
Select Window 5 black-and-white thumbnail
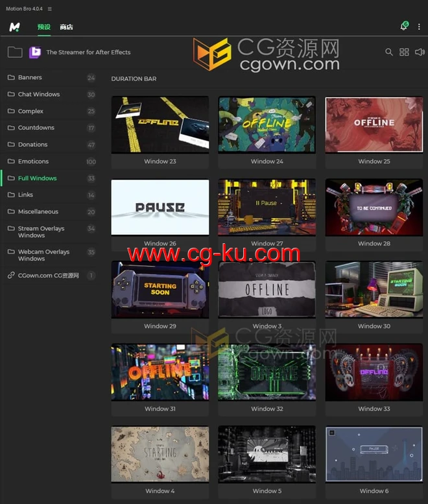(267, 454)
